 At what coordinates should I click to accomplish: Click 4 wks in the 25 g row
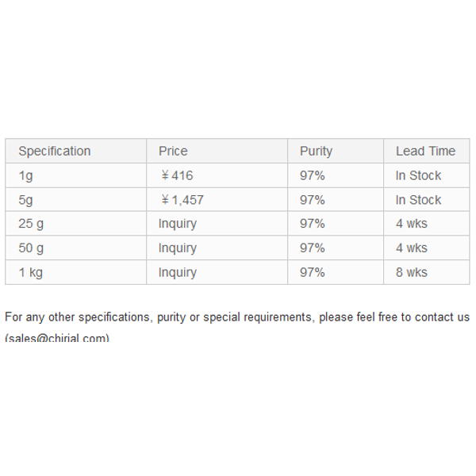pos(411,224)
